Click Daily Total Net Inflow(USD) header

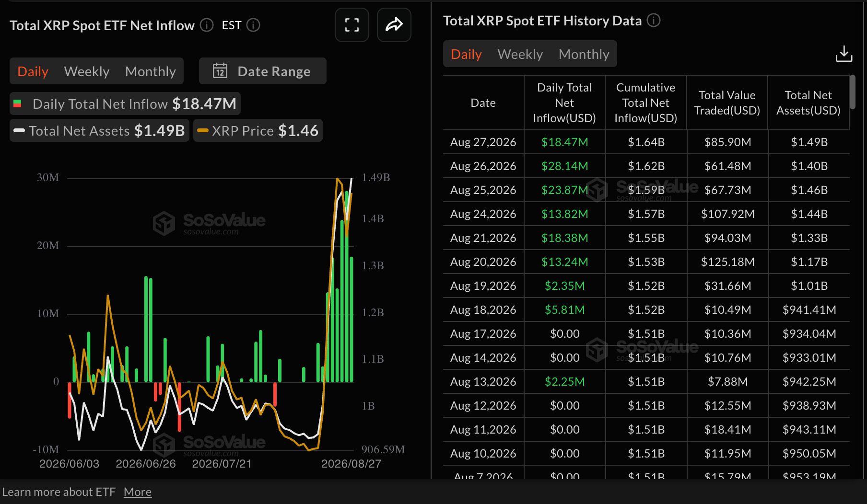pyautogui.click(x=564, y=103)
